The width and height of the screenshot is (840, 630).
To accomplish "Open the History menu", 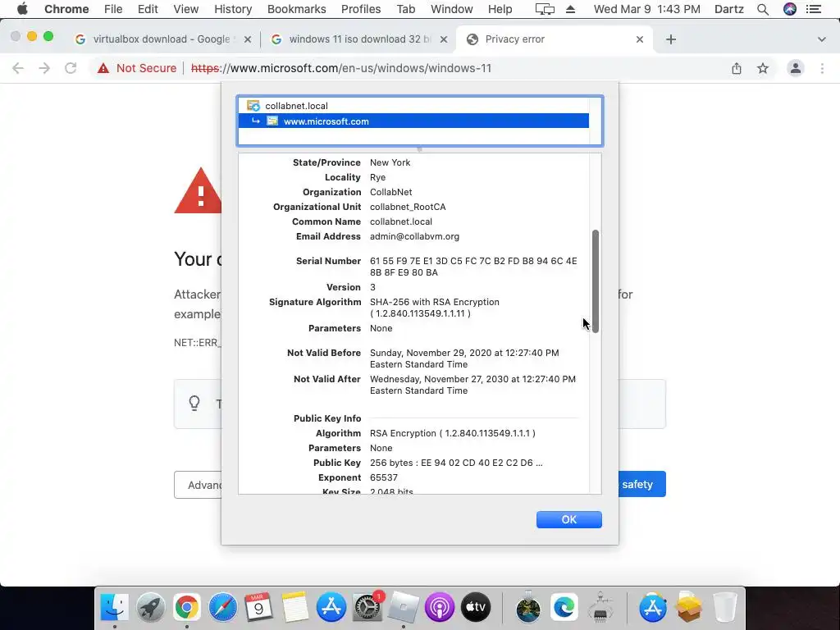I will [x=233, y=9].
